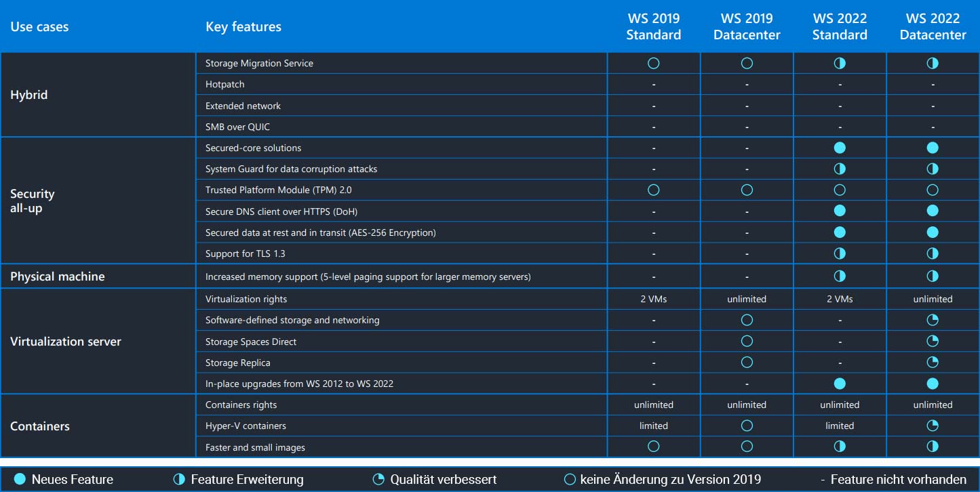Viewport: 980px width, 492px height.
Task: Select the WS 2022 Standard column header
Action: coord(840,26)
